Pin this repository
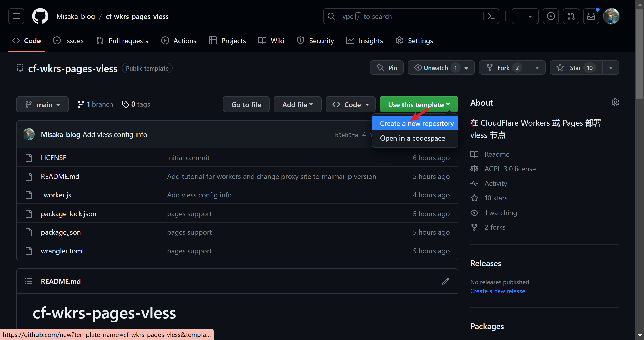 coord(387,68)
